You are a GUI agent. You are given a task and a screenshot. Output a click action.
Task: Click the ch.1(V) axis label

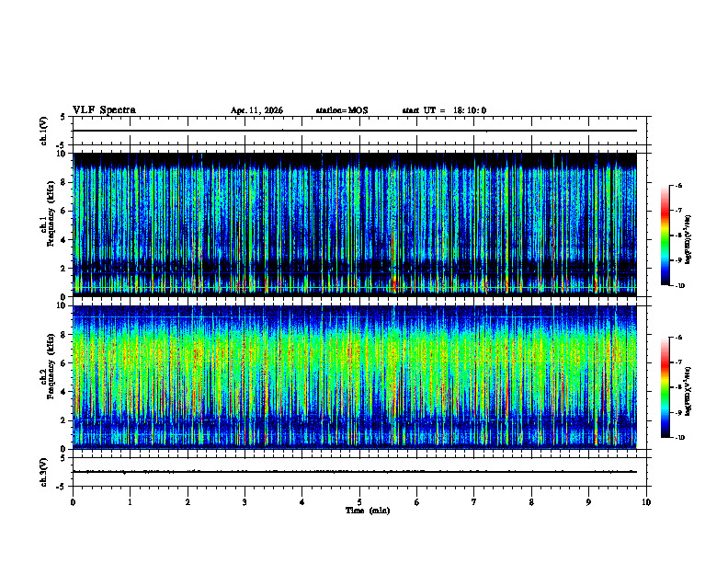click(43, 131)
